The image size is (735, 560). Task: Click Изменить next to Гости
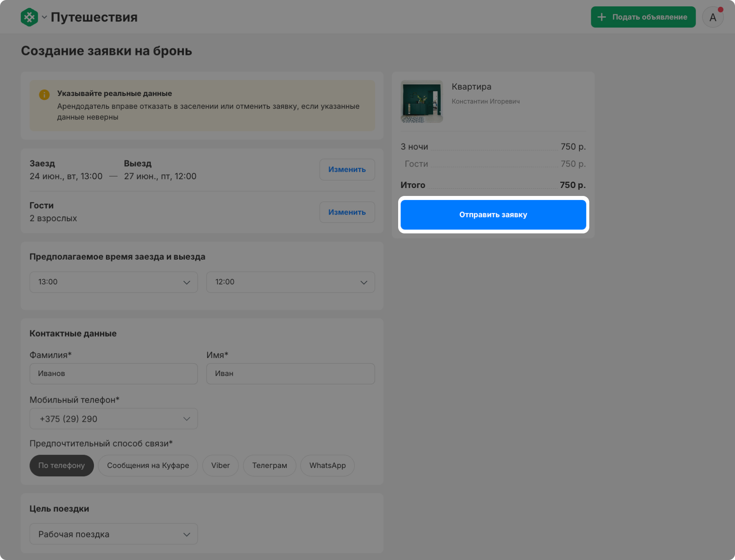click(347, 212)
